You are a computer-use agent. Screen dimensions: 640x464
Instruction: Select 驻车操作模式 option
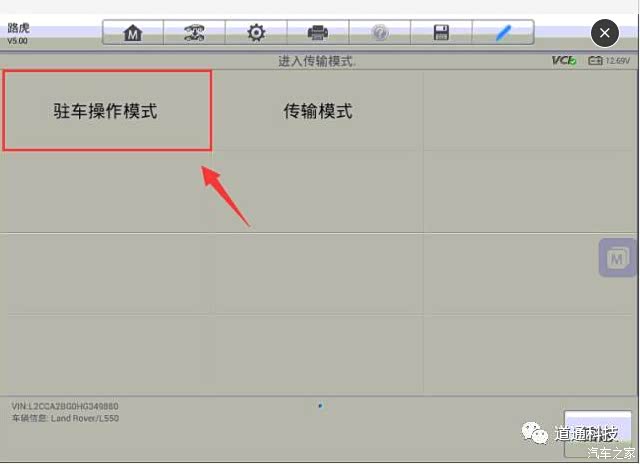(x=107, y=111)
